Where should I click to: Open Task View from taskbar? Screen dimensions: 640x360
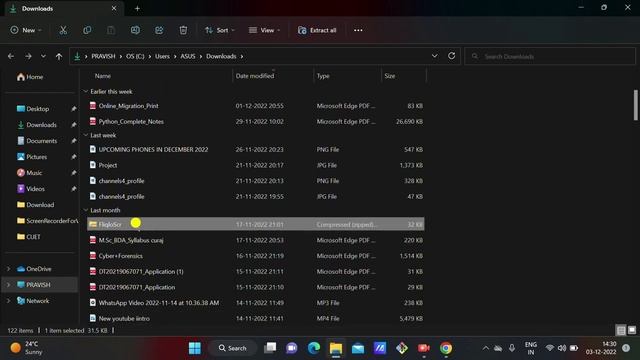(x=270, y=348)
